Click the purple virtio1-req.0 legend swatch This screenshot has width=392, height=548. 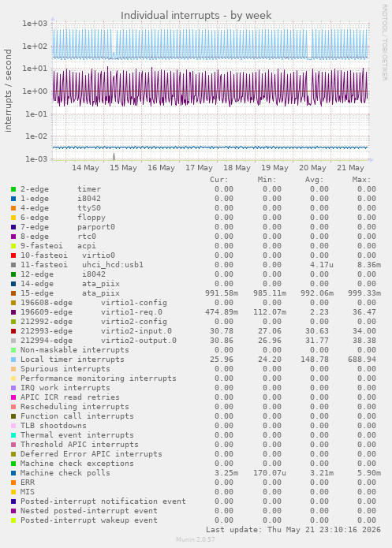pyautogui.click(x=13, y=312)
